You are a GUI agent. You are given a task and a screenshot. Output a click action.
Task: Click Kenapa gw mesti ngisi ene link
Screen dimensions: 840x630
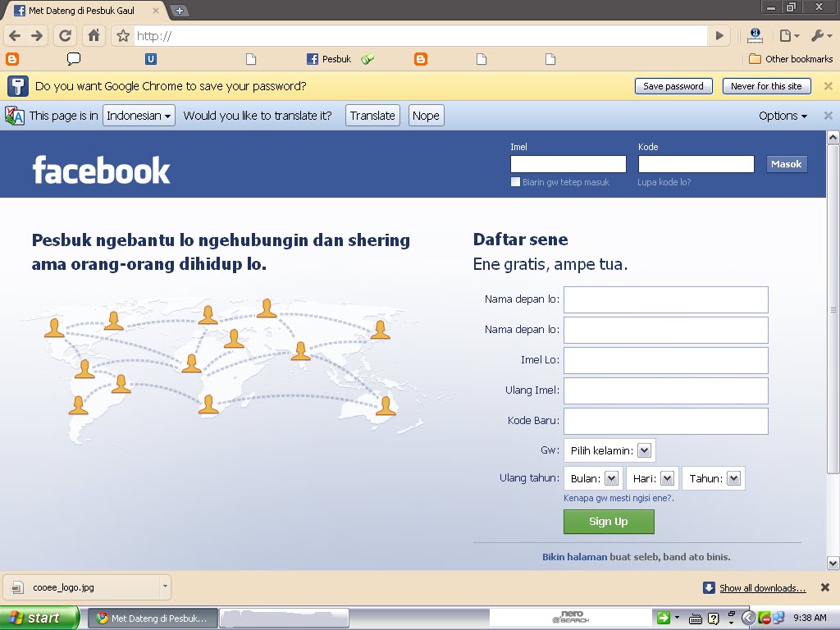619,498
